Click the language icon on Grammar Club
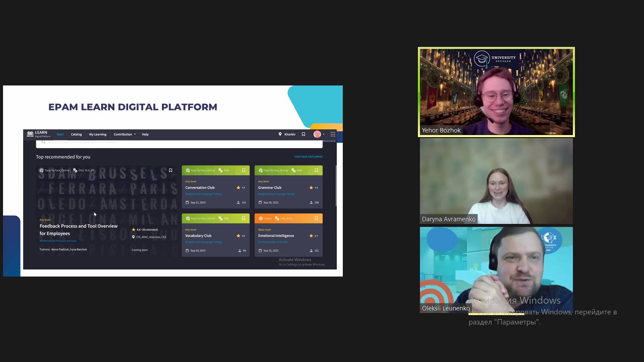Viewport: 644px width, 362px height. tap(293, 170)
